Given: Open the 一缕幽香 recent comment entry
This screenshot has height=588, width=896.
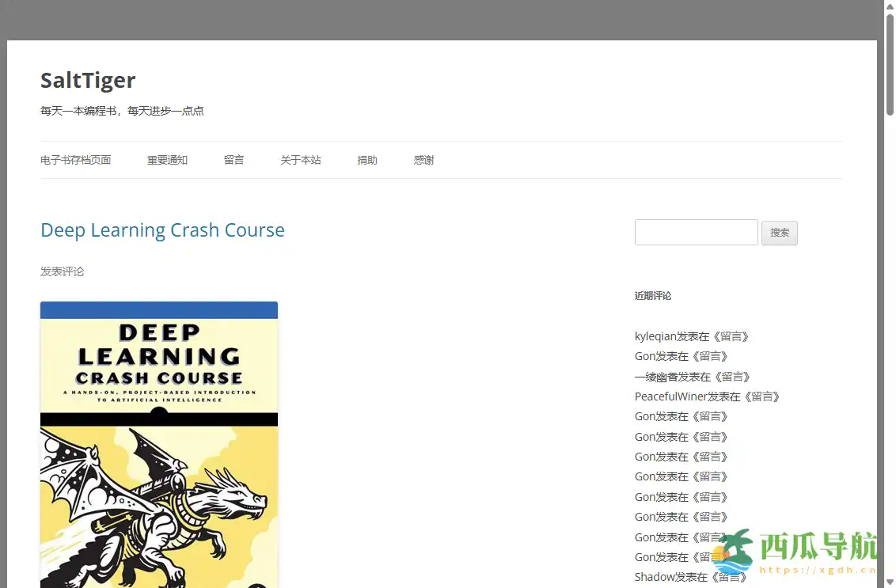Looking at the screenshot, I should [x=655, y=377].
